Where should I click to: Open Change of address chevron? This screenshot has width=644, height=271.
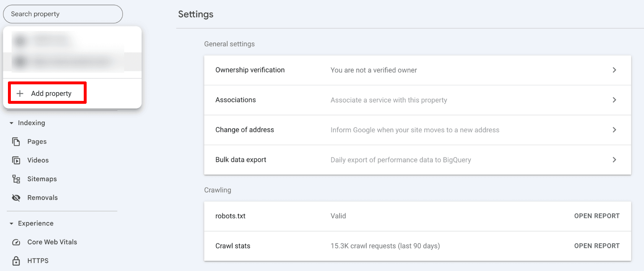[x=614, y=130]
